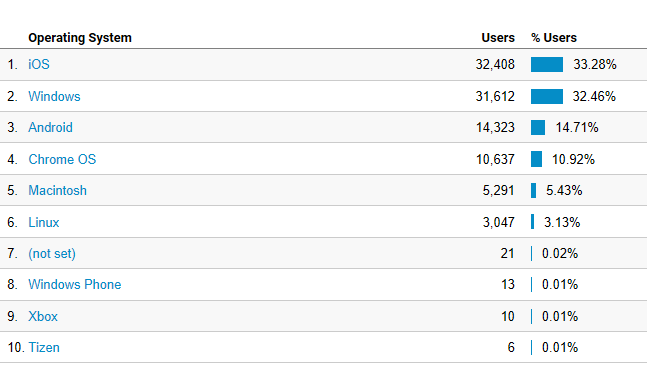Click the Linux 3.13% percentage bar
This screenshot has width=647, height=368.
533,222
